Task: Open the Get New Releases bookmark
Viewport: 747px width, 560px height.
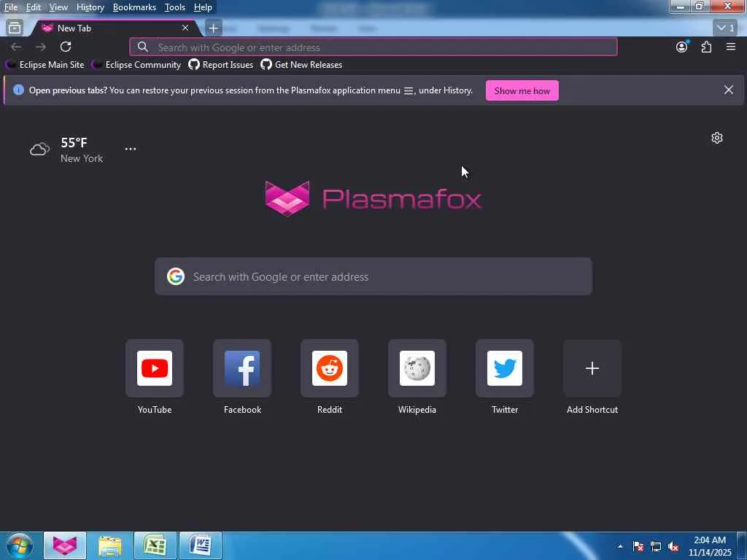Action: (301, 65)
